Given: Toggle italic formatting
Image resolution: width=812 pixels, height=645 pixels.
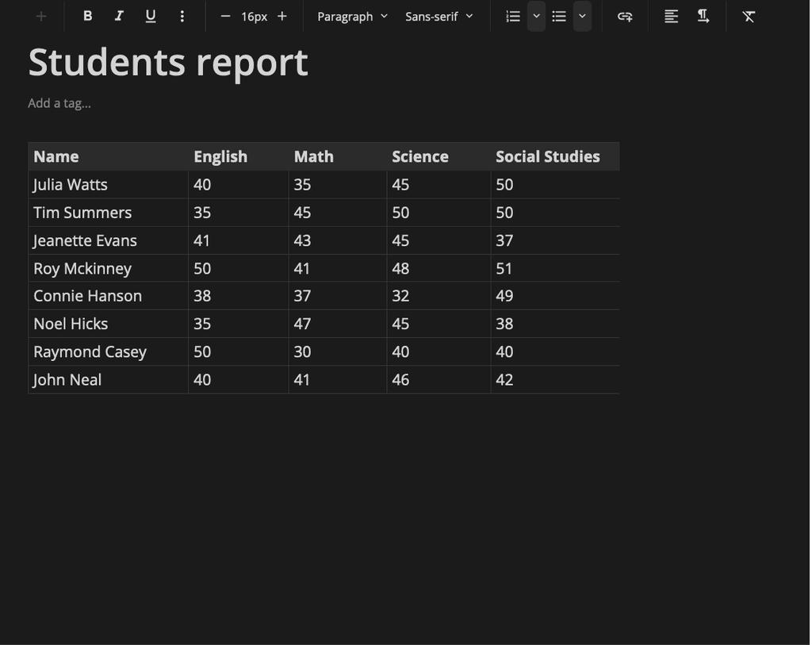Looking at the screenshot, I should click(119, 16).
